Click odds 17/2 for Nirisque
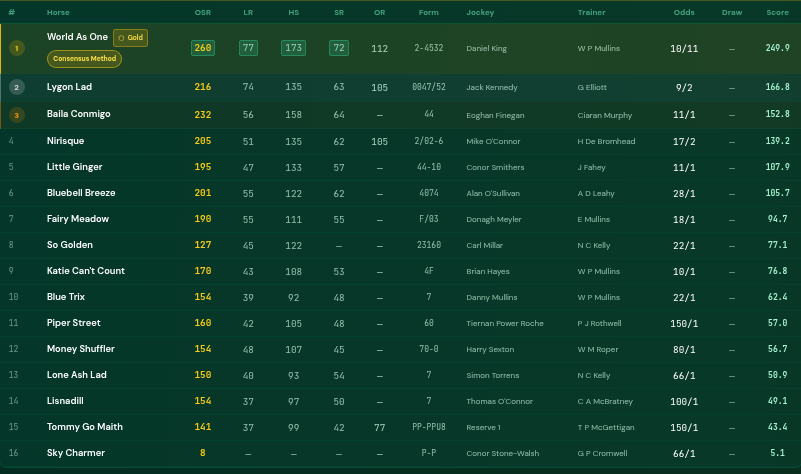 pos(684,141)
